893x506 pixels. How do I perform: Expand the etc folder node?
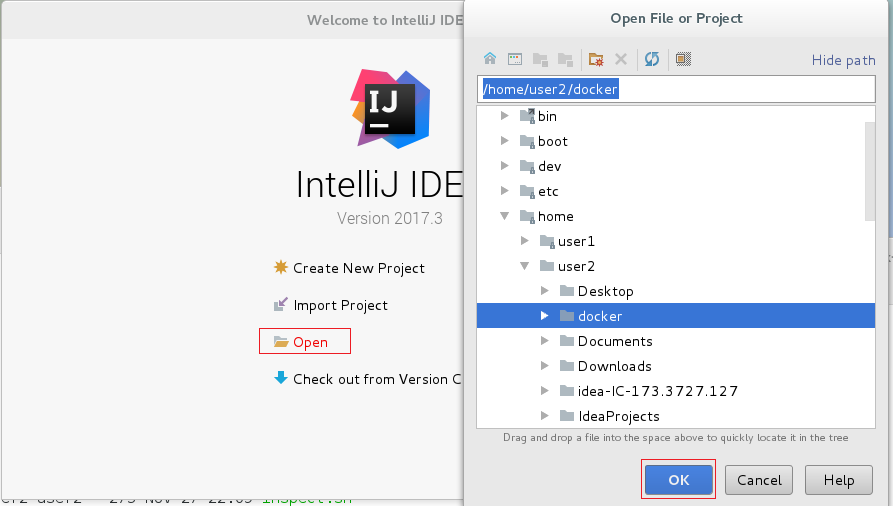[x=505, y=191]
